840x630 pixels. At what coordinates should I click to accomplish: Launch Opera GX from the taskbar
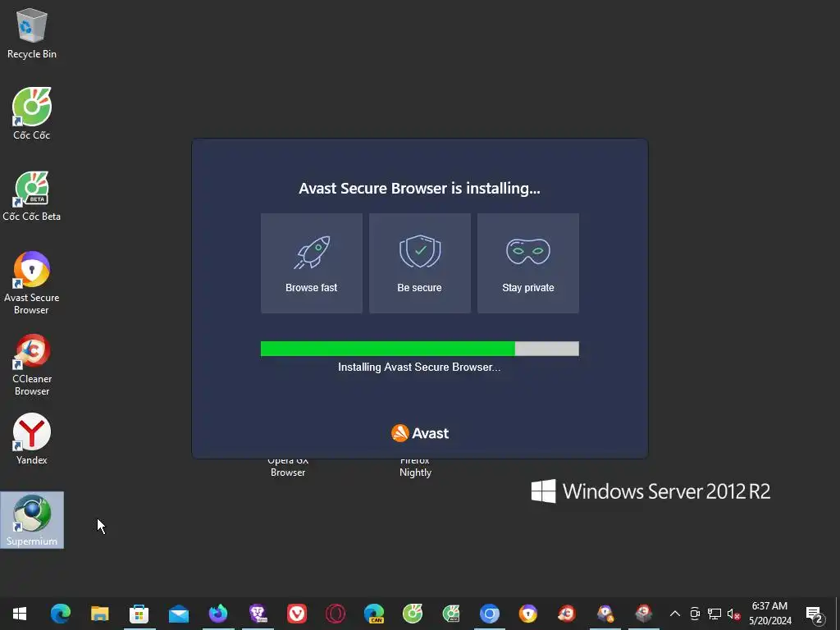click(x=336, y=614)
